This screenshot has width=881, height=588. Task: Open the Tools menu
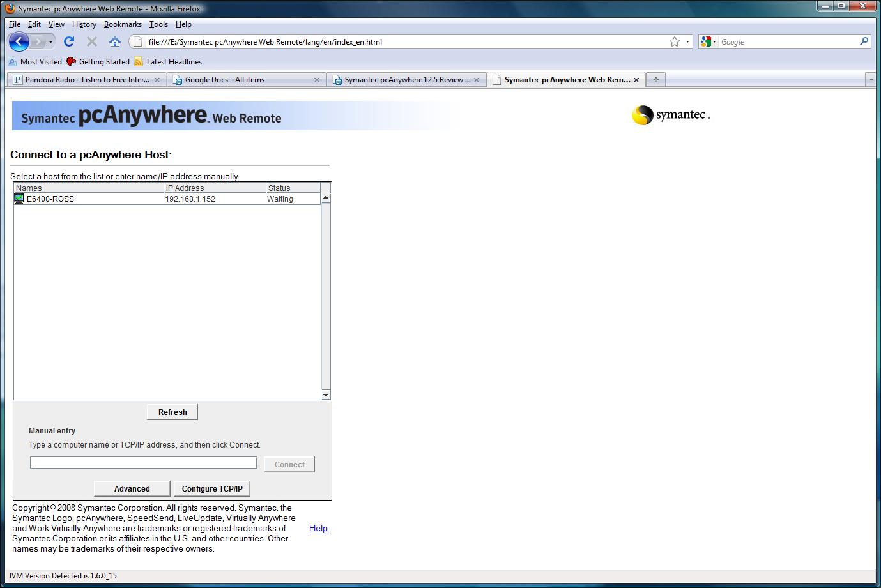158,24
